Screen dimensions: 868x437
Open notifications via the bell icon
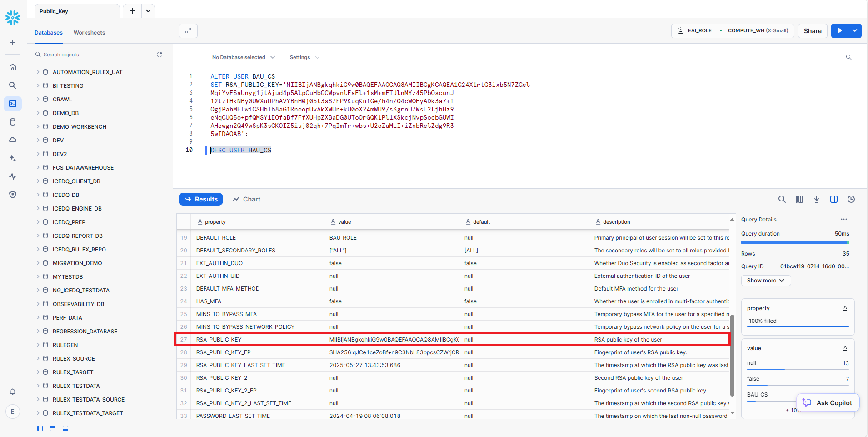click(x=12, y=392)
